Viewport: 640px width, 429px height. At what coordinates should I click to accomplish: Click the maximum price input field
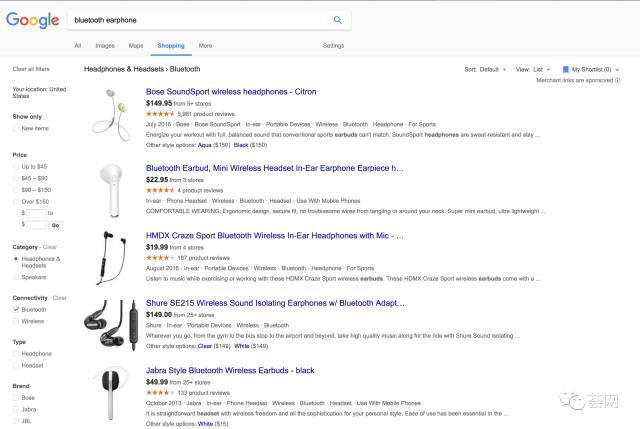click(x=36, y=225)
